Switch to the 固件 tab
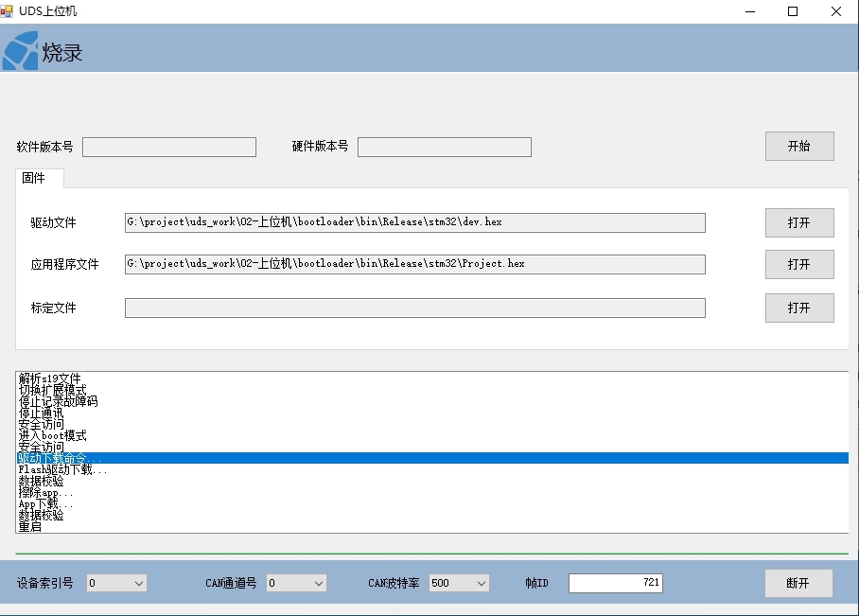Viewport: 859px width, 616px height. tap(40, 178)
